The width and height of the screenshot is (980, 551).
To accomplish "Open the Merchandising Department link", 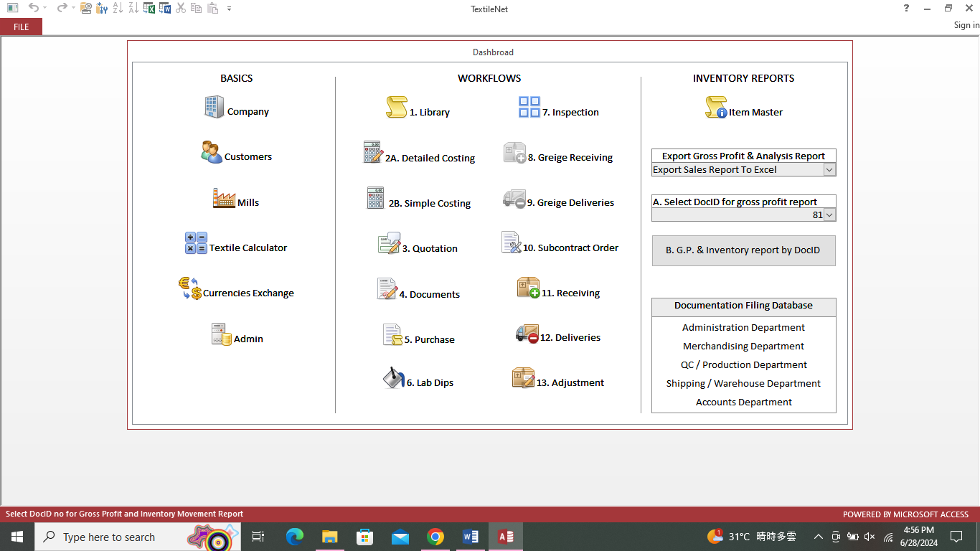I will point(743,346).
